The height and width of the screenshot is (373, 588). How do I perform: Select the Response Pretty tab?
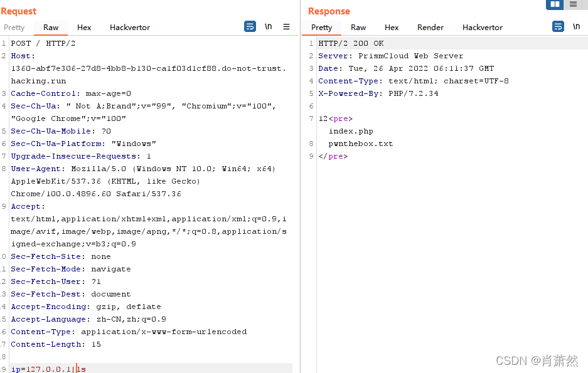click(321, 28)
